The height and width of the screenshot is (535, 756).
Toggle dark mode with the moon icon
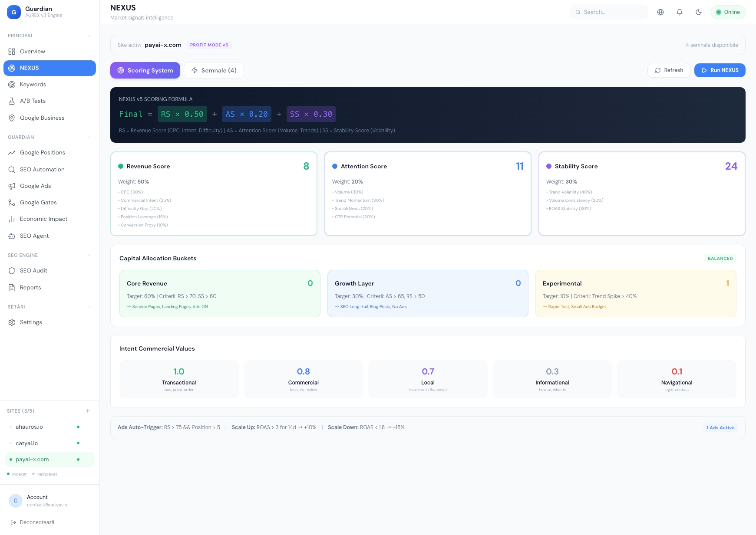point(698,12)
